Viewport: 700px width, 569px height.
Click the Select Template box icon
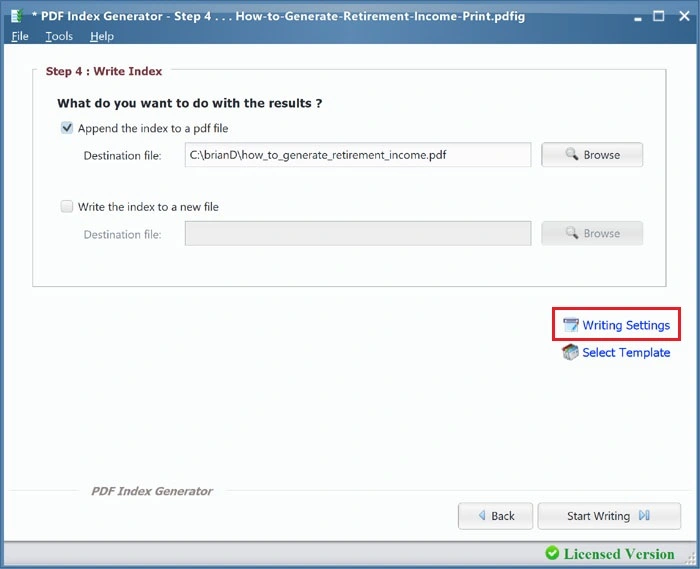click(x=570, y=352)
